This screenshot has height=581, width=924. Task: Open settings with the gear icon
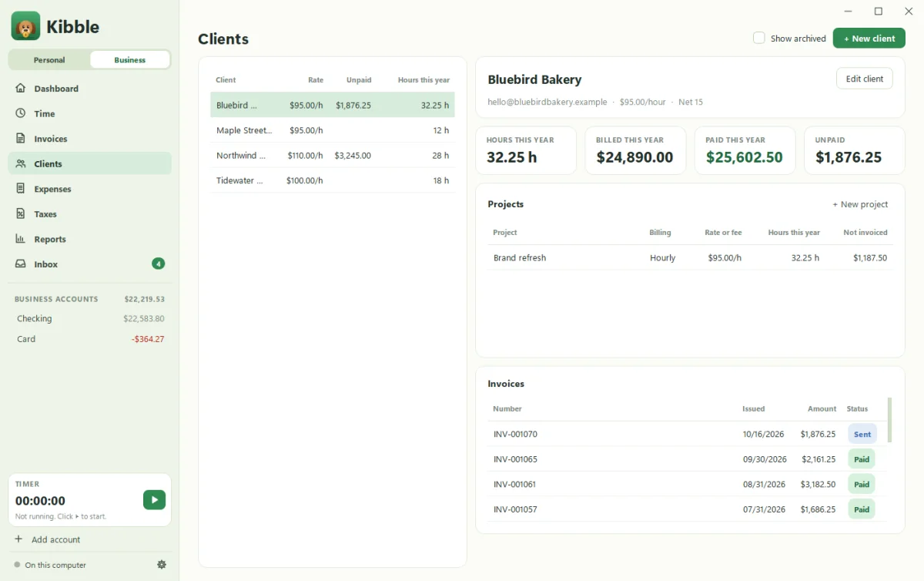162,565
